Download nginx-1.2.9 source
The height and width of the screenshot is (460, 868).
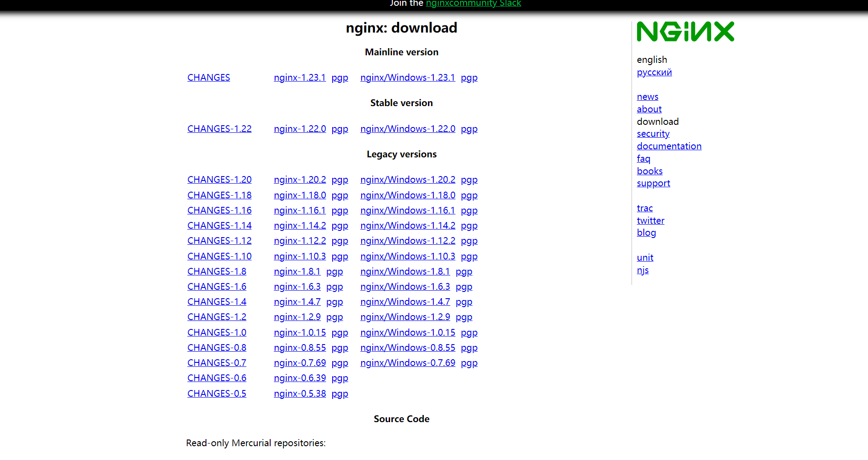coord(297,317)
